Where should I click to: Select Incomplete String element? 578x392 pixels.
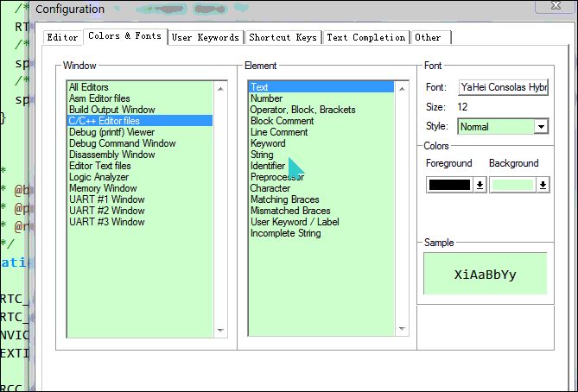click(321, 233)
